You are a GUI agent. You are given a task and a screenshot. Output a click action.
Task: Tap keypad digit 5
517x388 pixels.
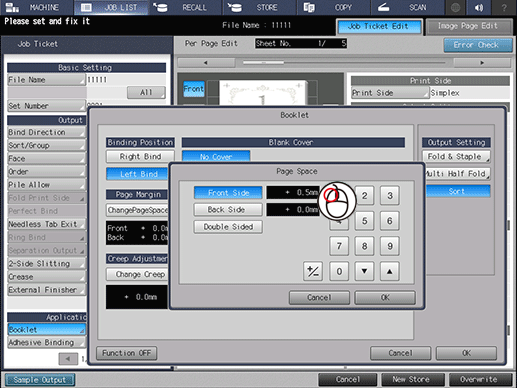pyautogui.click(x=364, y=221)
